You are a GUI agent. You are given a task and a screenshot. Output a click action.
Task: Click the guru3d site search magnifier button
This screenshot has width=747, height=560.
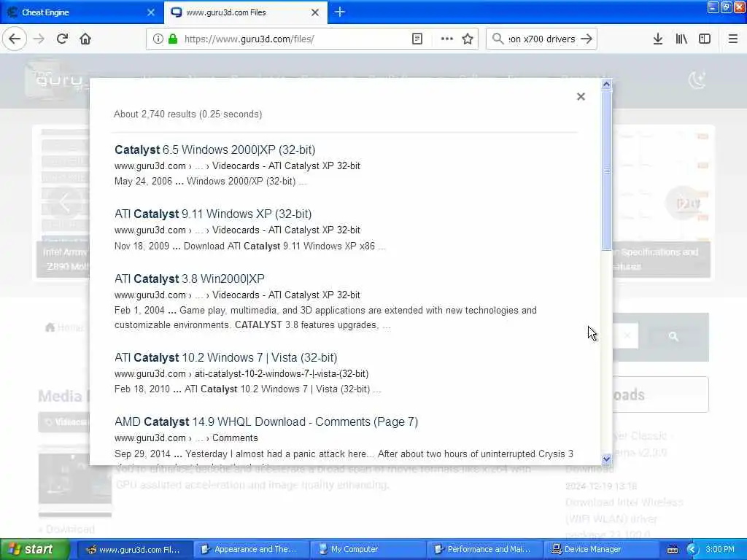click(673, 337)
